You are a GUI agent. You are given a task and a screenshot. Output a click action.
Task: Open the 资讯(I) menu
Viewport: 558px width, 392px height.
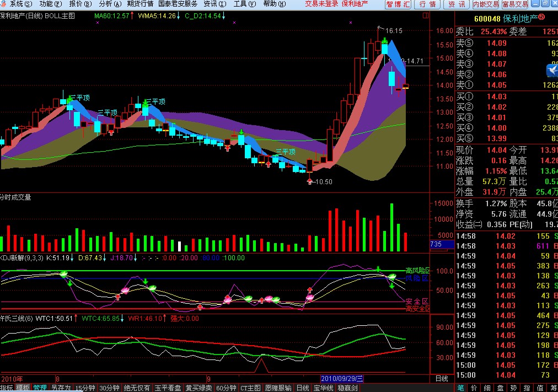[x=215, y=4]
